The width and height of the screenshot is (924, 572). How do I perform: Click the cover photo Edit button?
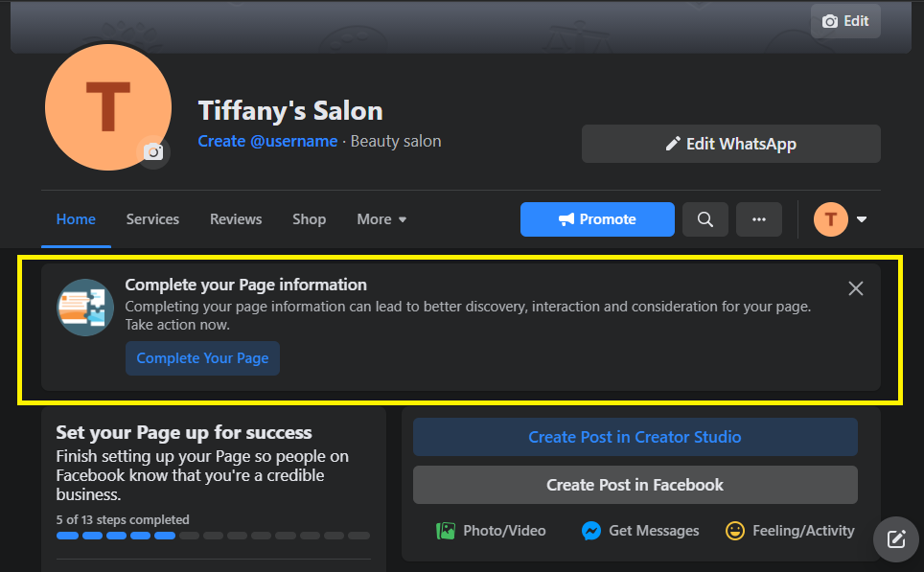pos(845,21)
